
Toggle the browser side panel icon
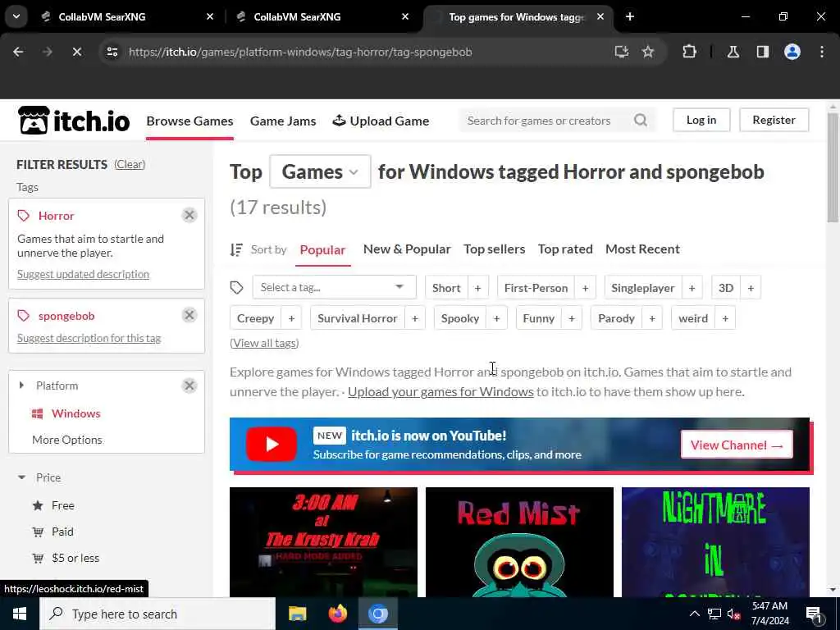pos(763,52)
